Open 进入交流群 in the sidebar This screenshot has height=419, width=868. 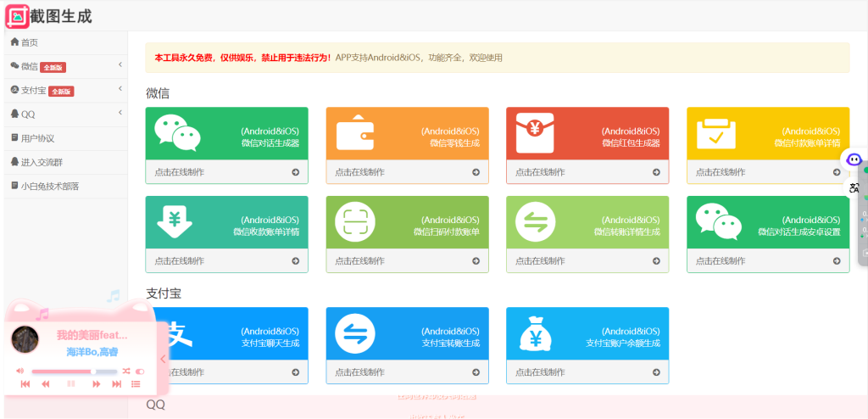pos(66,162)
